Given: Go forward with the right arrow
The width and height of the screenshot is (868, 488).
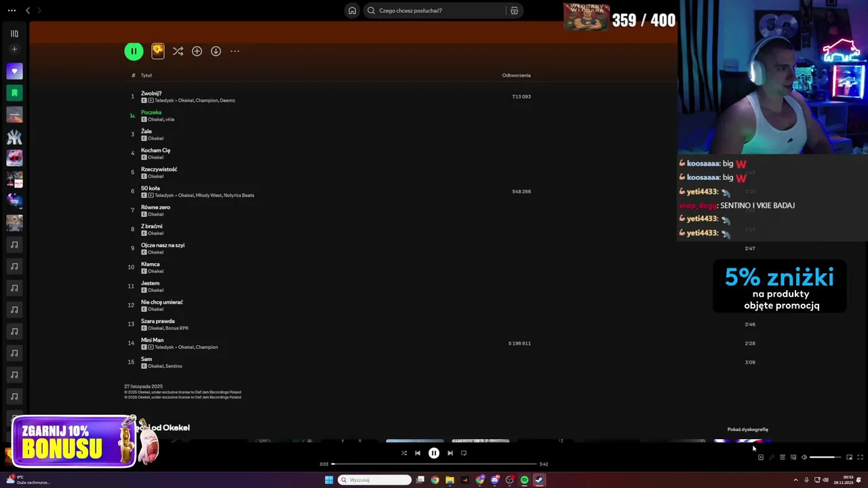Looking at the screenshot, I should 39,10.
